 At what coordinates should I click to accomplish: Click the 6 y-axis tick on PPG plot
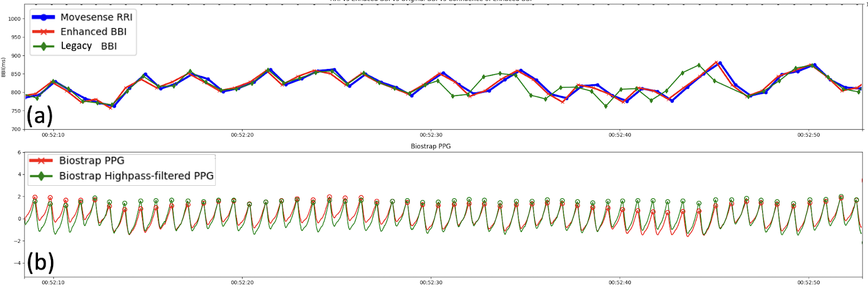[x=19, y=153]
